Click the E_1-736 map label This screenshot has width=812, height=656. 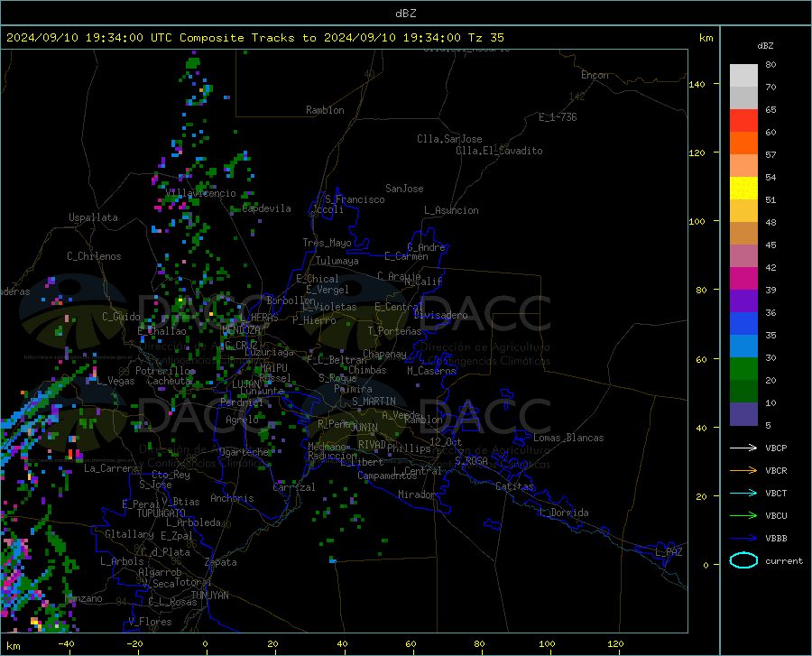(558, 117)
